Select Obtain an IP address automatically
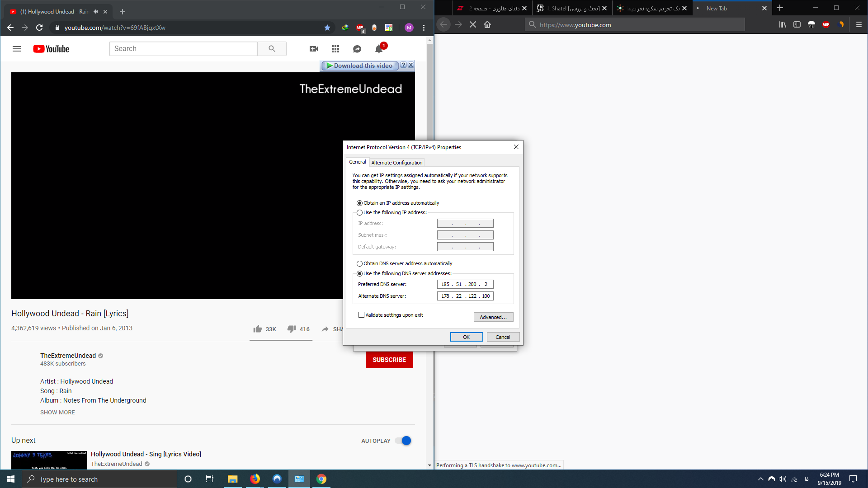 point(398,203)
